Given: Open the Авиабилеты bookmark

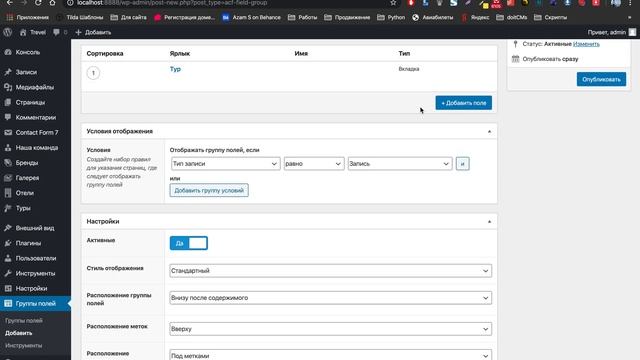Looking at the screenshot, I should (x=433, y=17).
